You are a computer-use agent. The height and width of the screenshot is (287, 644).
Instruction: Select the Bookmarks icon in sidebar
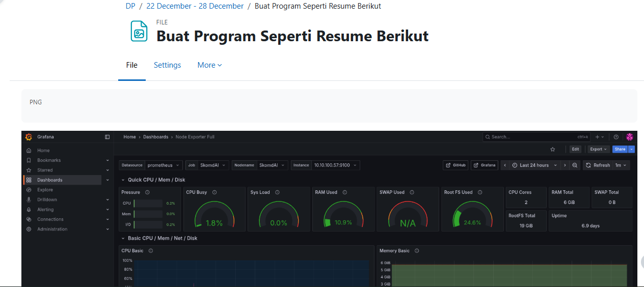pos(29,160)
